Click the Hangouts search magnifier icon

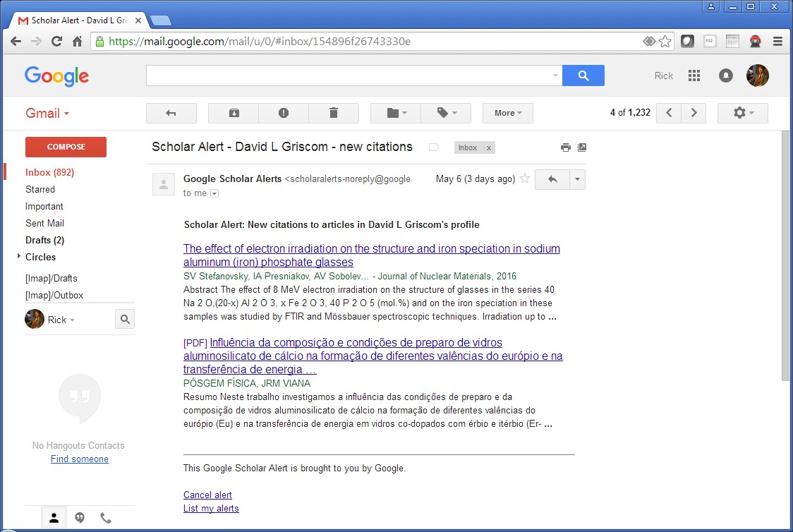point(125,319)
